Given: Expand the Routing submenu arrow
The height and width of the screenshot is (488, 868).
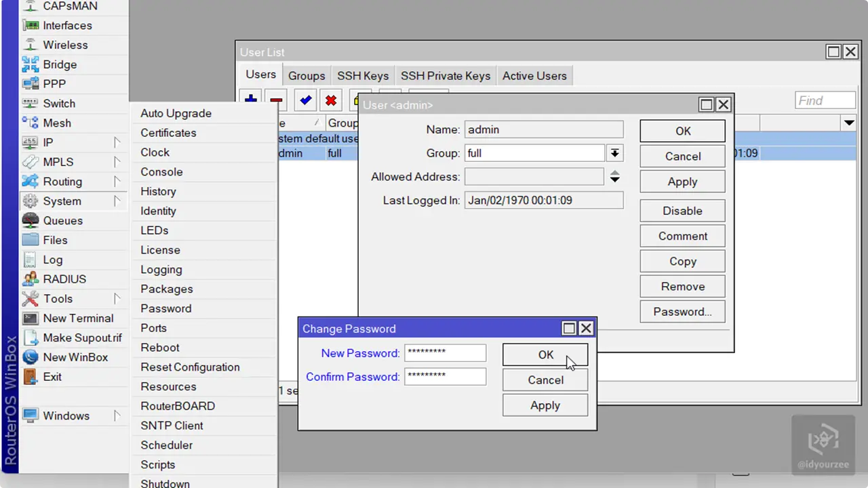Looking at the screenshot, I should coord(117,182).
